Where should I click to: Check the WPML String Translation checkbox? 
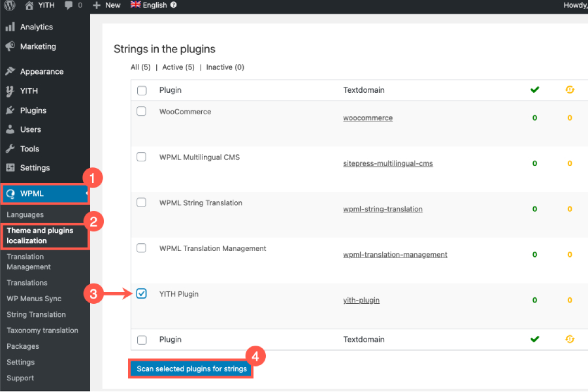141,202
